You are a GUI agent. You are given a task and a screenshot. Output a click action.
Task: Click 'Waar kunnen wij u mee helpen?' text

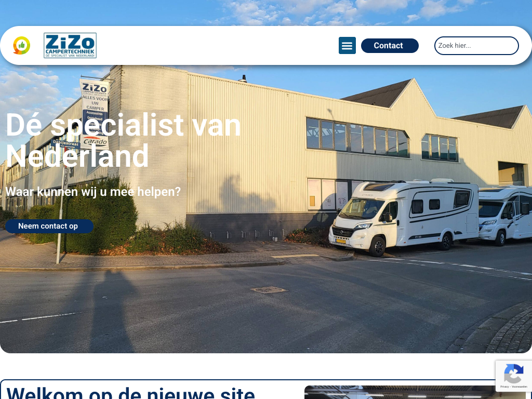point(93,192)
